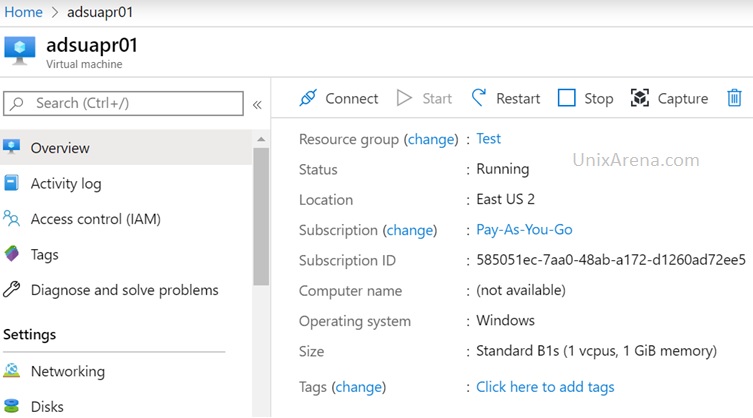
Task: Click the Location field label
Action: [326, 200]
